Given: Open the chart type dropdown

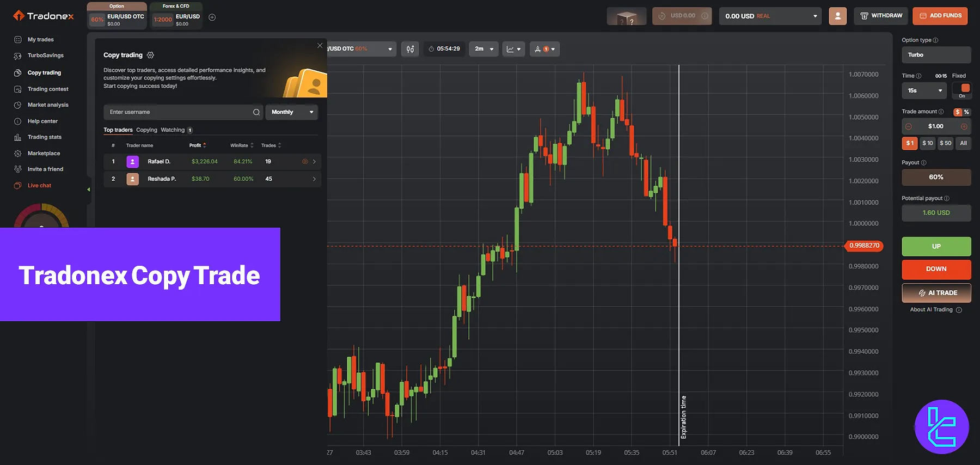Looking at the screenshot, I should pos(513,49).
